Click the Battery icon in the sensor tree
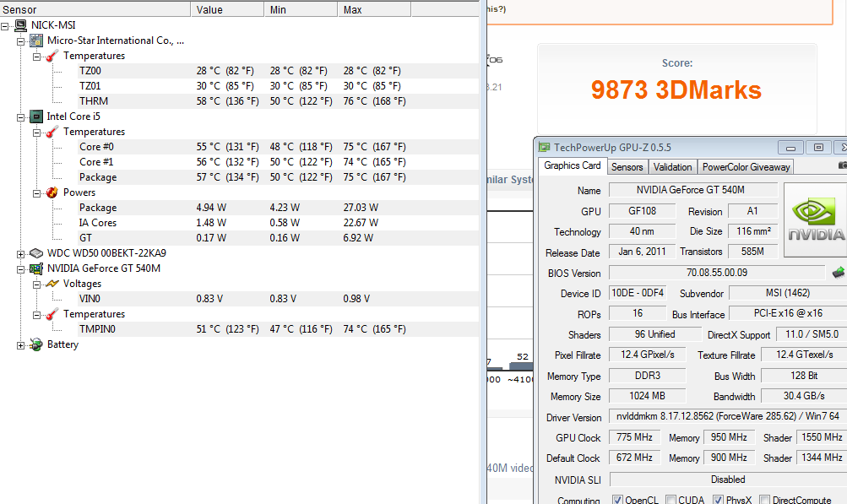The height and width of the screenshot is (504, 847). coord(36,344)
